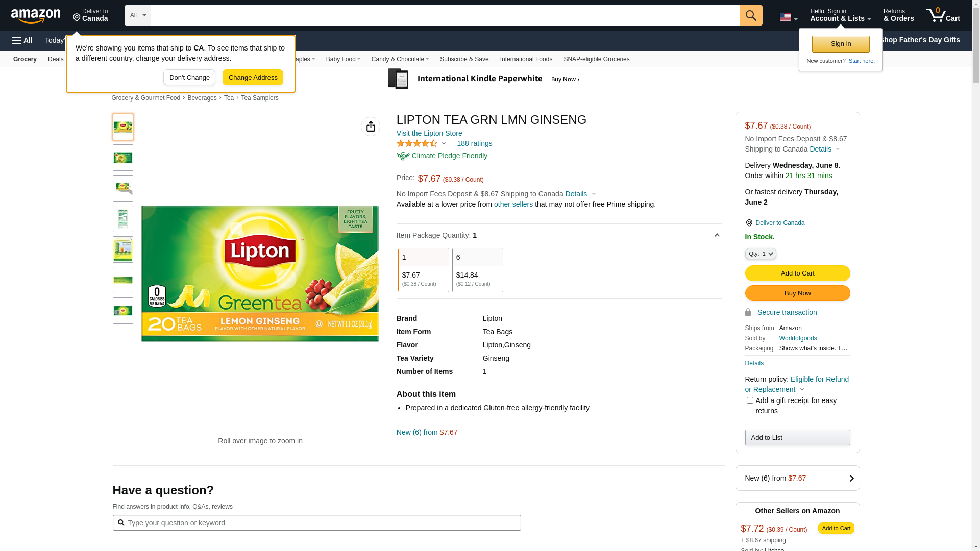This screenshot has width=980, height=551.
Task: Select the 6-pack quantity option
Action: (x=478, y=270)
